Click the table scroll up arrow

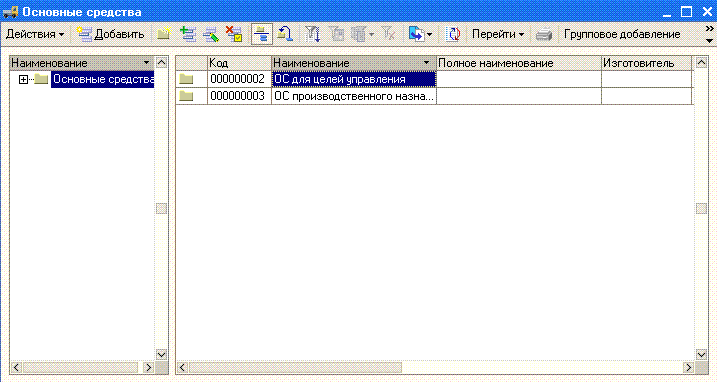point(701,63)
